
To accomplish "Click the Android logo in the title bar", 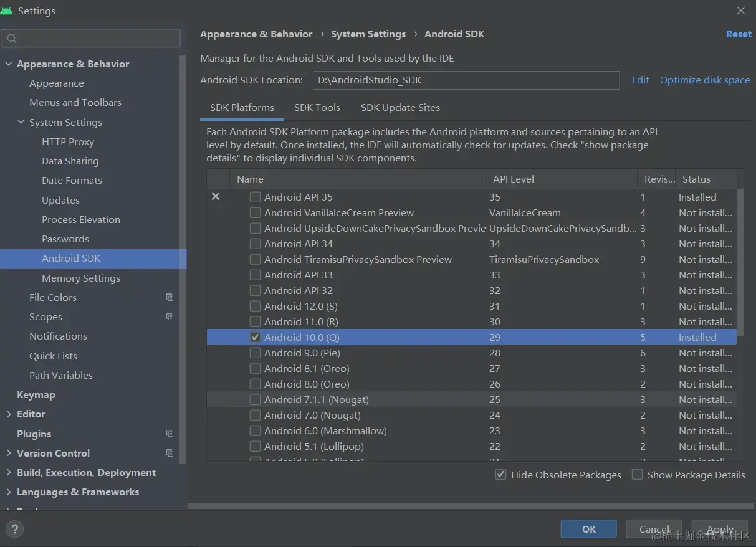I will [7, 11].
